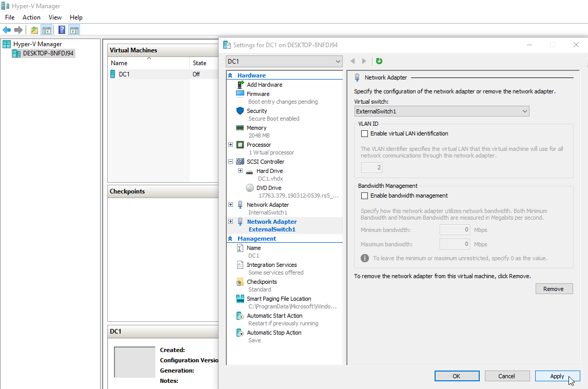Viewport: 588px width, 389px height.
Task: Select the 'Restart if previously running' text
Action: pyautogui.click(x=284, y=323)
